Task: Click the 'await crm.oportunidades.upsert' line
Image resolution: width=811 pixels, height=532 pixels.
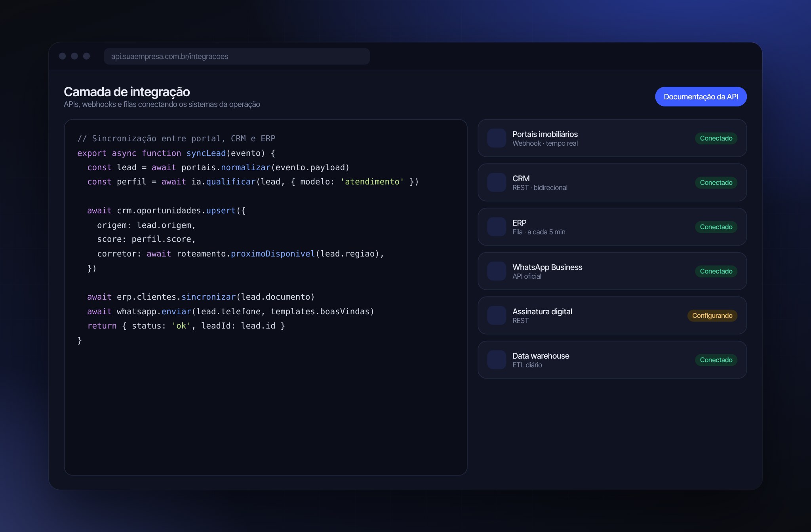Action: coord(166,211)
